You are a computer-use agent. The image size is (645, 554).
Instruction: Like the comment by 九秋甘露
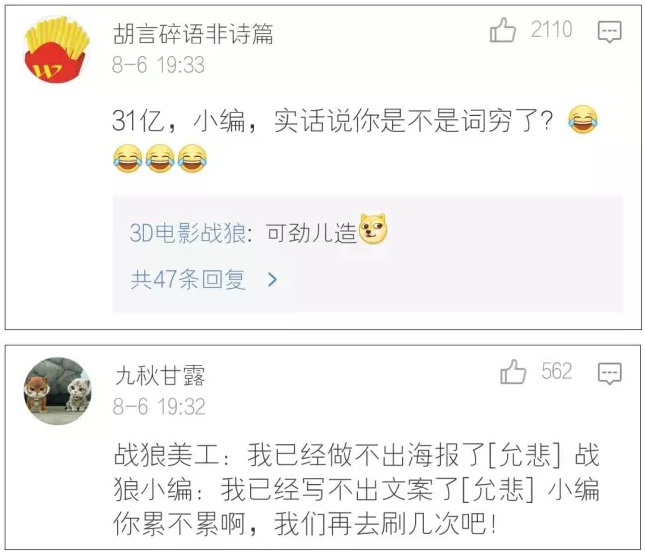(513, 372)
